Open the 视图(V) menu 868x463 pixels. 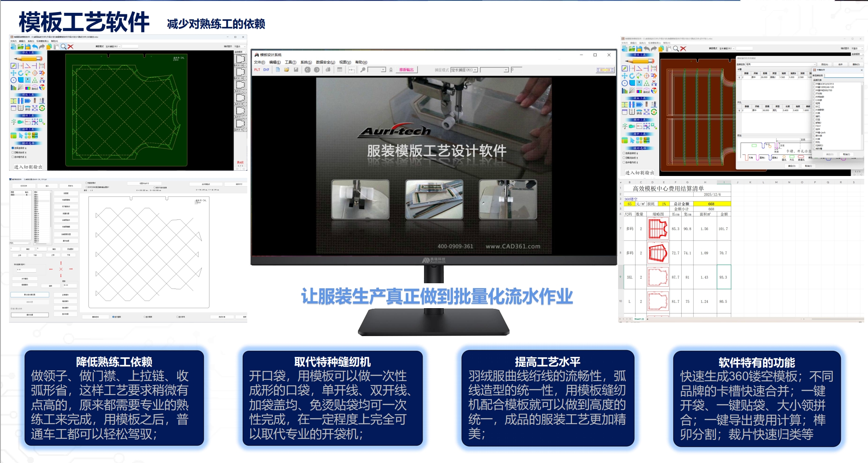click(x=345, y=62)
